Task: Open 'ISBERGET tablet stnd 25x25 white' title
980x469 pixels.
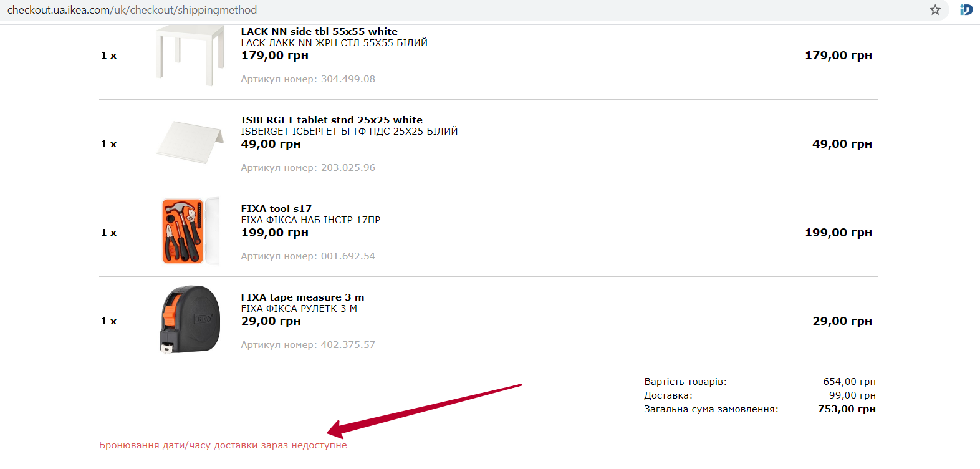Action: pos(332,120)
